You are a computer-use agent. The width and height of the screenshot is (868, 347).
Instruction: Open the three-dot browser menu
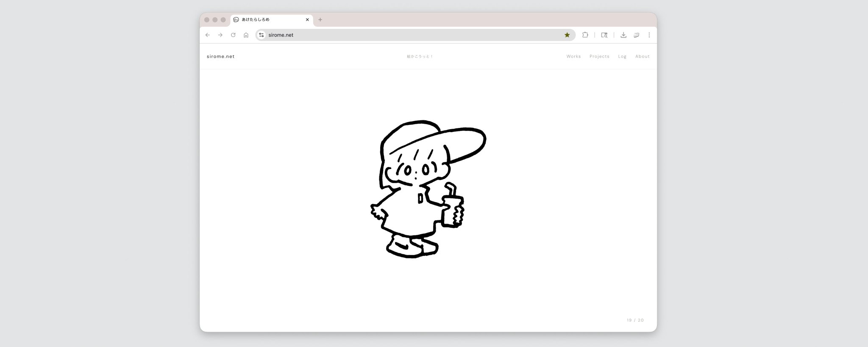click(x=649, y=35)
